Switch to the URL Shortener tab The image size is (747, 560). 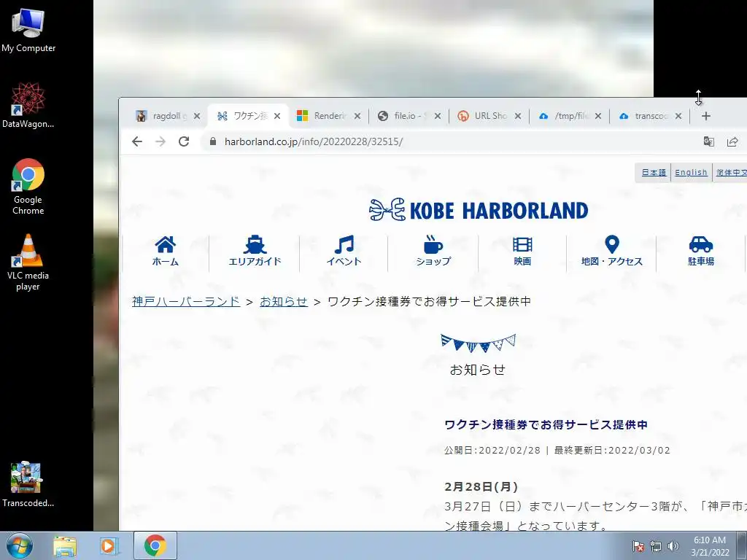pos(489,116)
